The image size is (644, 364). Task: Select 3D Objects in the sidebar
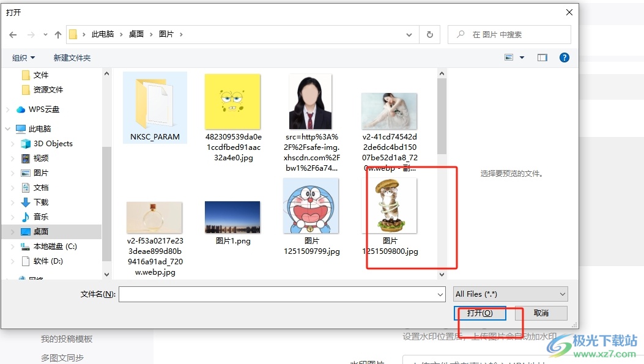click(53, 144)
